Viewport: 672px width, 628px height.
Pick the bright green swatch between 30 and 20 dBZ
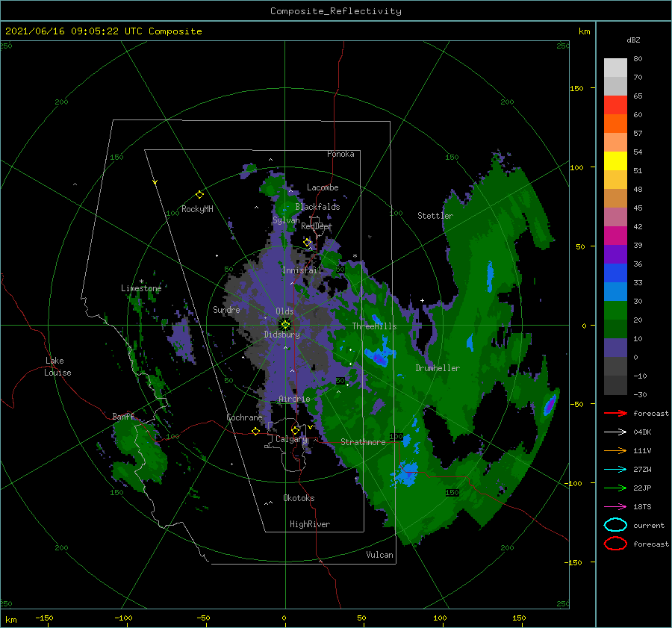point(615,311)
